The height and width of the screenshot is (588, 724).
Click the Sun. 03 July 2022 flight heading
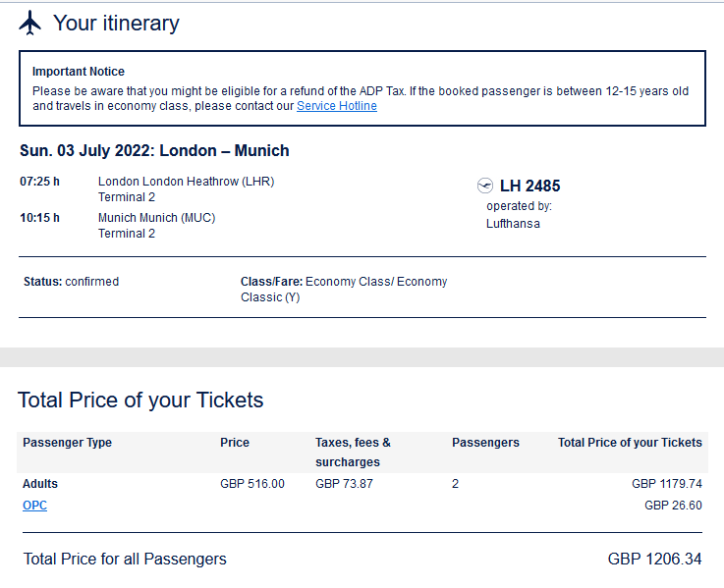pyautogui.click(x=154, y=150)
